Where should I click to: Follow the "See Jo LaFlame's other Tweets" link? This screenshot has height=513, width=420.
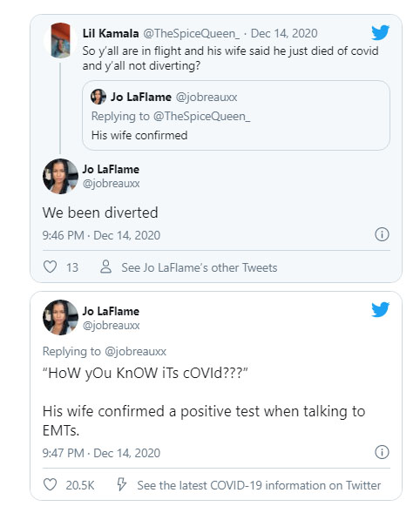tap(199, 267)
